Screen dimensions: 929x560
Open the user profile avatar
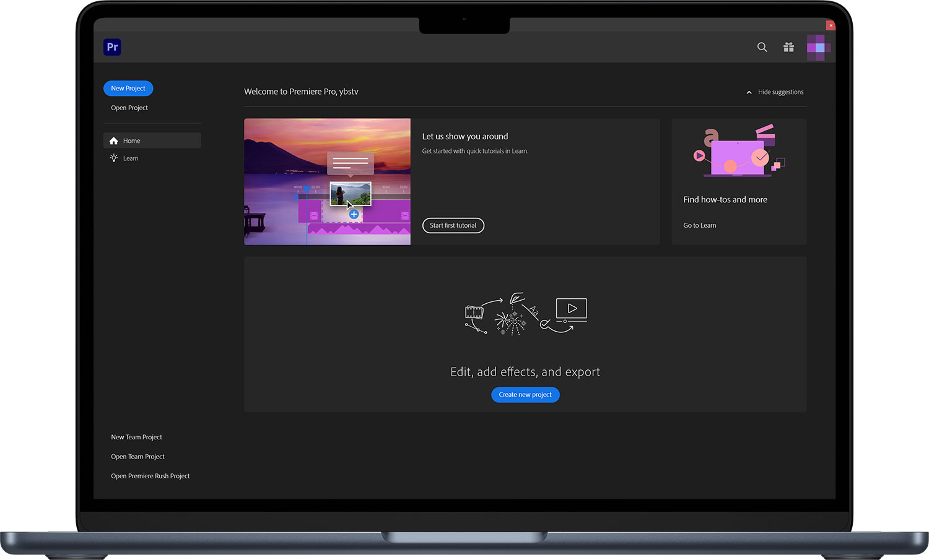[x=818, y=48]
